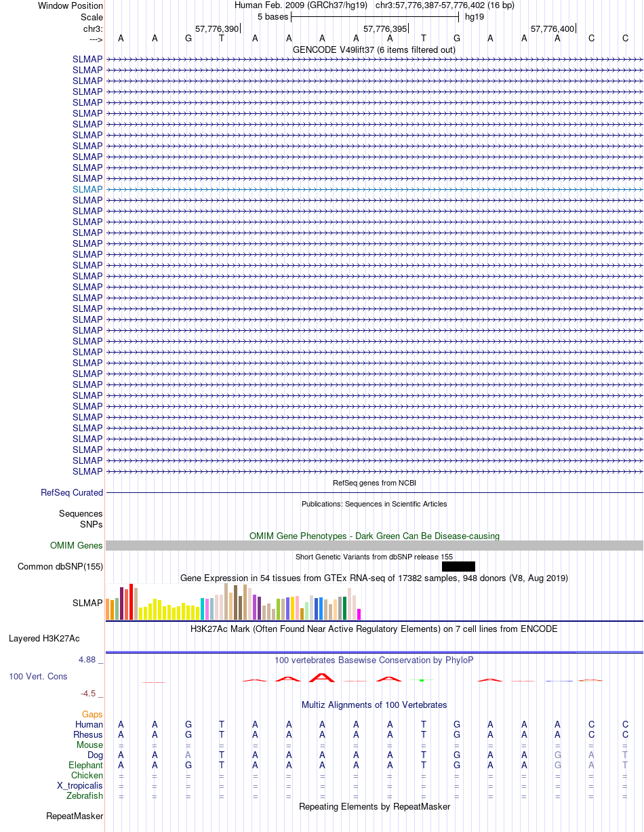Click the orange Gaps label
The height and width of the screenshot is (832, 644).
(92, 715)
